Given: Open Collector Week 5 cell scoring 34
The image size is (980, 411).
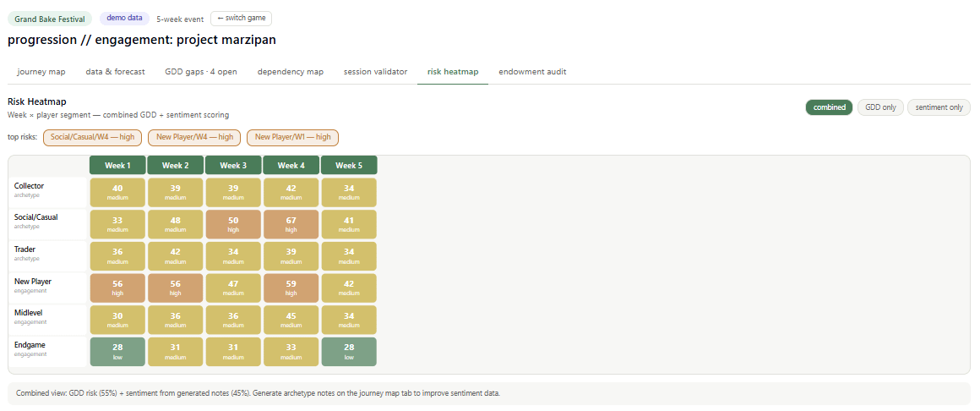Looking at the screenshot, I should [349, 192].
